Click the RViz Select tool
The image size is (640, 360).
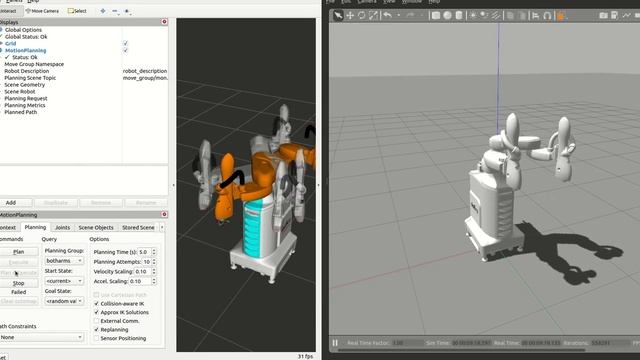77,11
